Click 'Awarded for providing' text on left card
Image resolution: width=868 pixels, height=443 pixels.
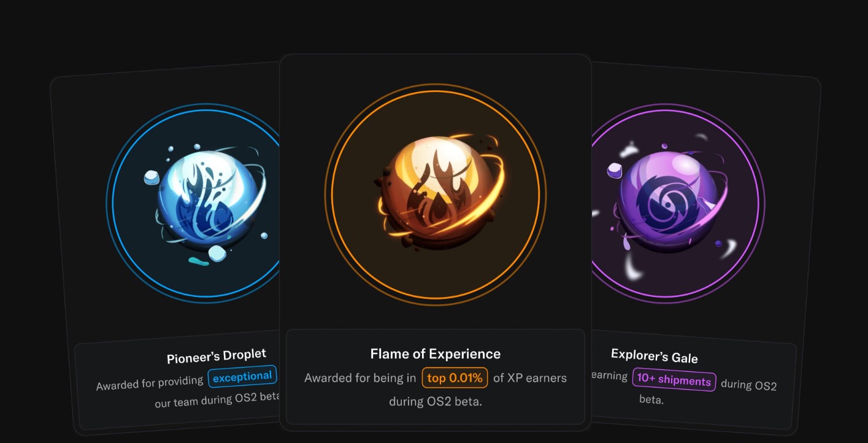point(150,383)
